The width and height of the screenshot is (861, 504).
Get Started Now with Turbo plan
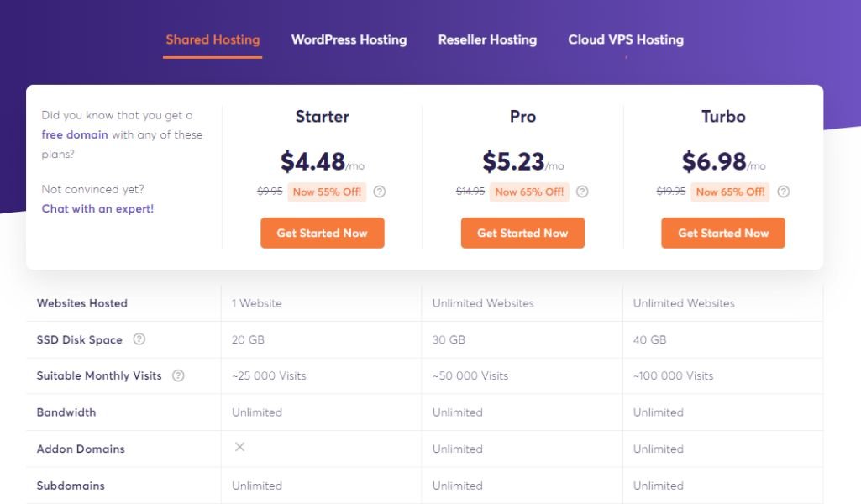coord(723,233)
